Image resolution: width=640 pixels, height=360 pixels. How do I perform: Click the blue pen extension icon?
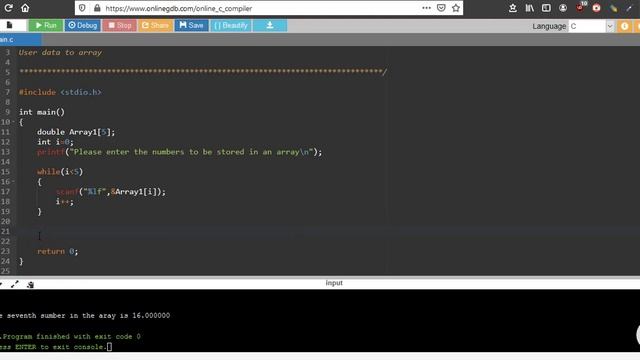629,8
